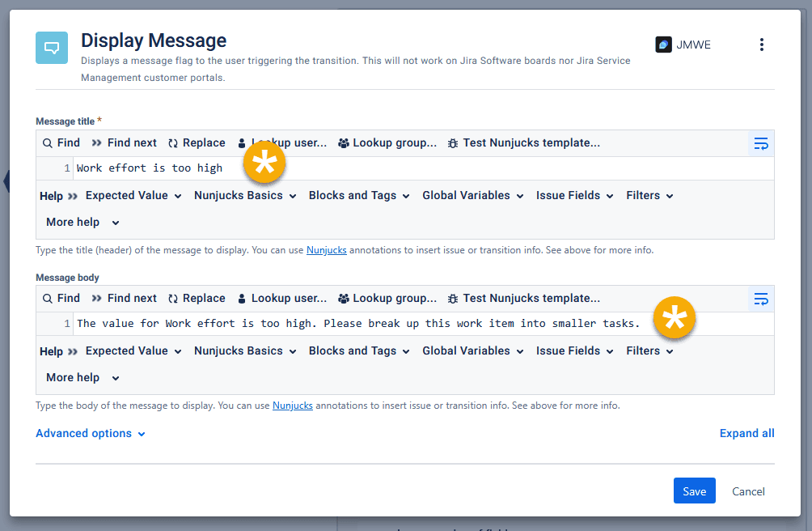Expand Filters under Message title
812x531 pixels.
tap(649, 196)
